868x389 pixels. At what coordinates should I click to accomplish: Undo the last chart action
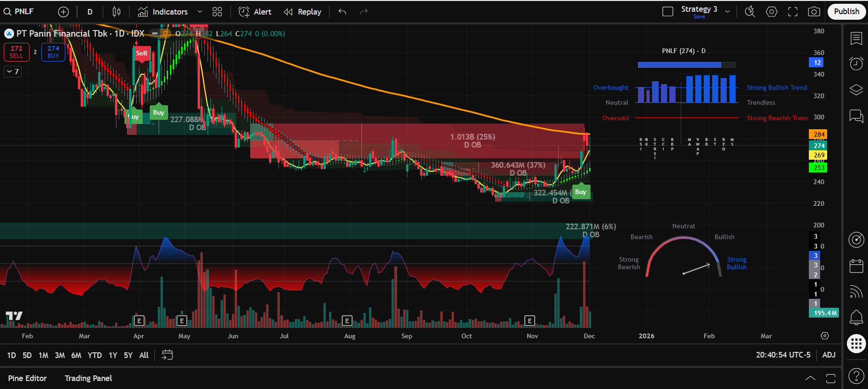[x=342, y=12]
